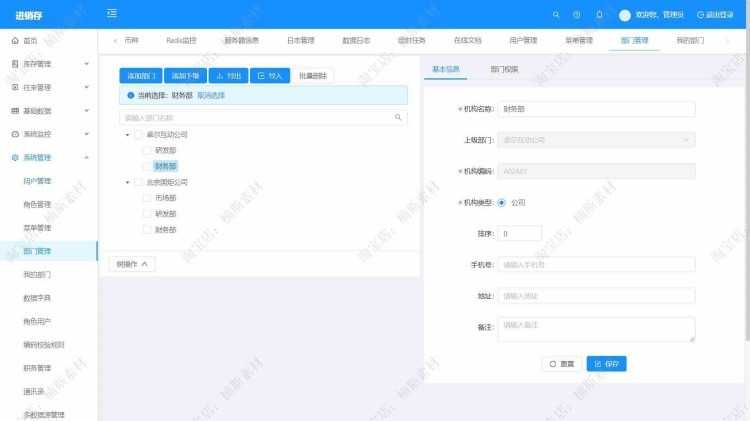Click the left arrow of the page tab strip
The height and width of the screenshot is (421, 750).
pos(115,41)
